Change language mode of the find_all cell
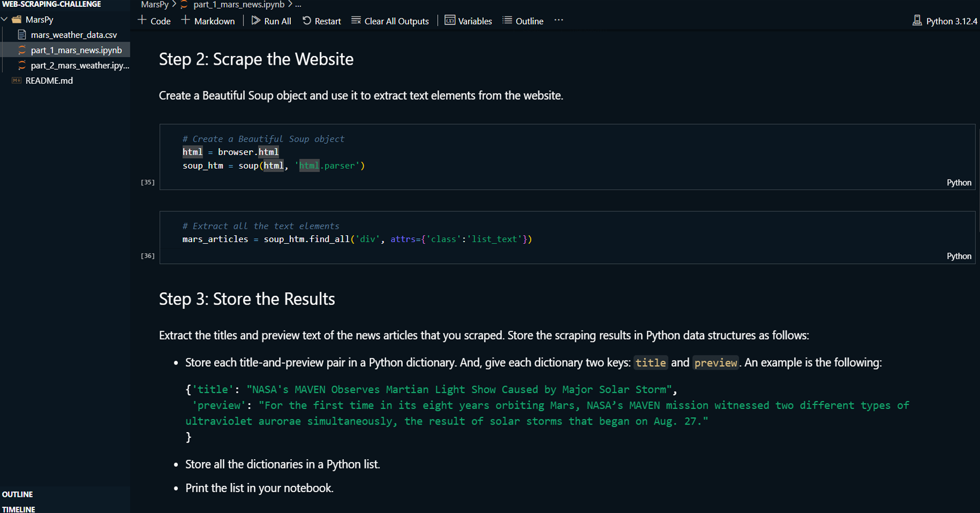This screenshot has height=513, width=980. coord(959,256)
